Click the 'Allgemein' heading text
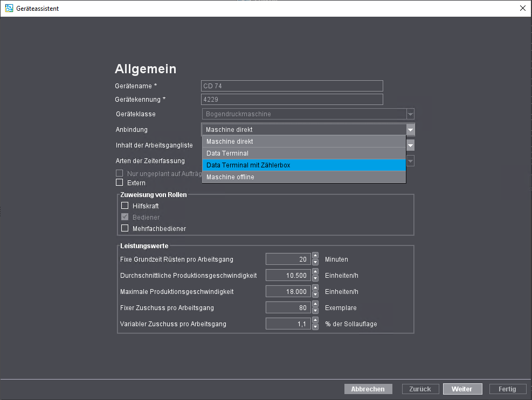The width and height of the screenshot is (532, 400). click(x=146, y=69)
